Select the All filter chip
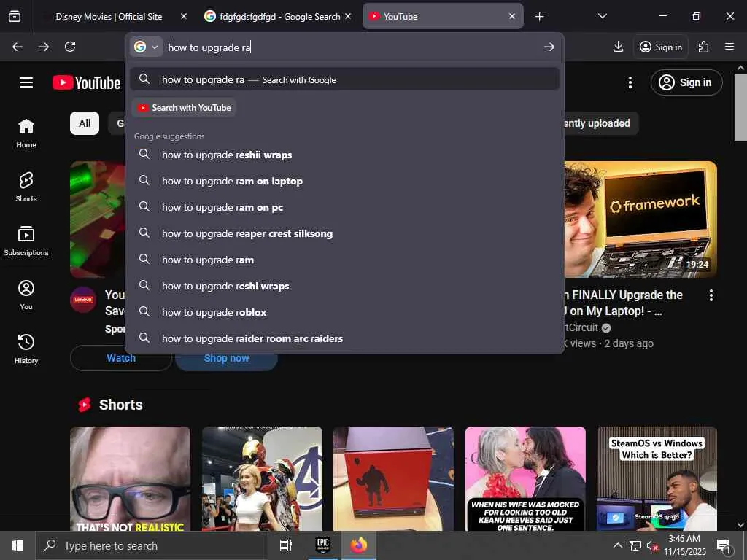This screenshot has width=747, height=560. click(x=85, y=123)
